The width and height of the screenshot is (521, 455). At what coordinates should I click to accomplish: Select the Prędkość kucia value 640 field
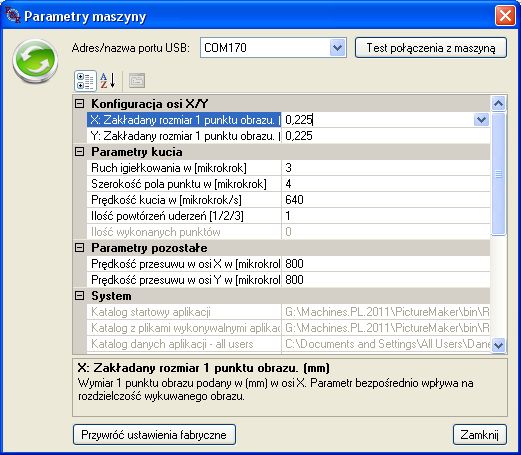tap(386, 200)
